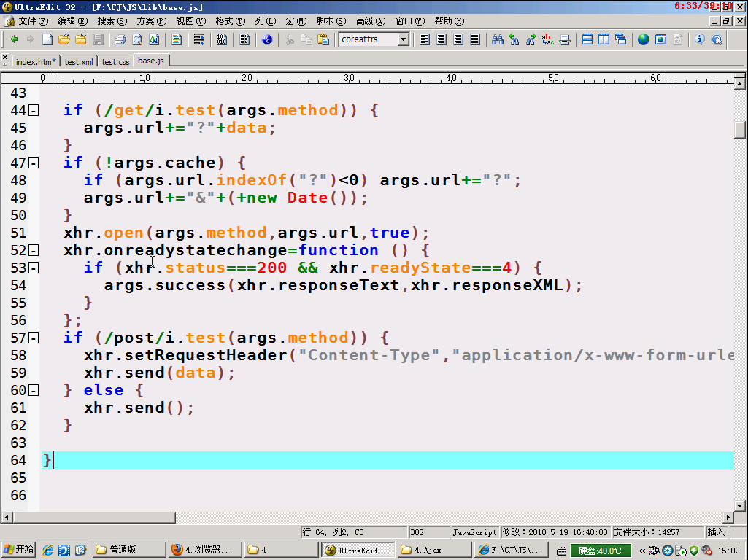
Task: Collapse the function fold at line 52
Action: click(34, 250)
